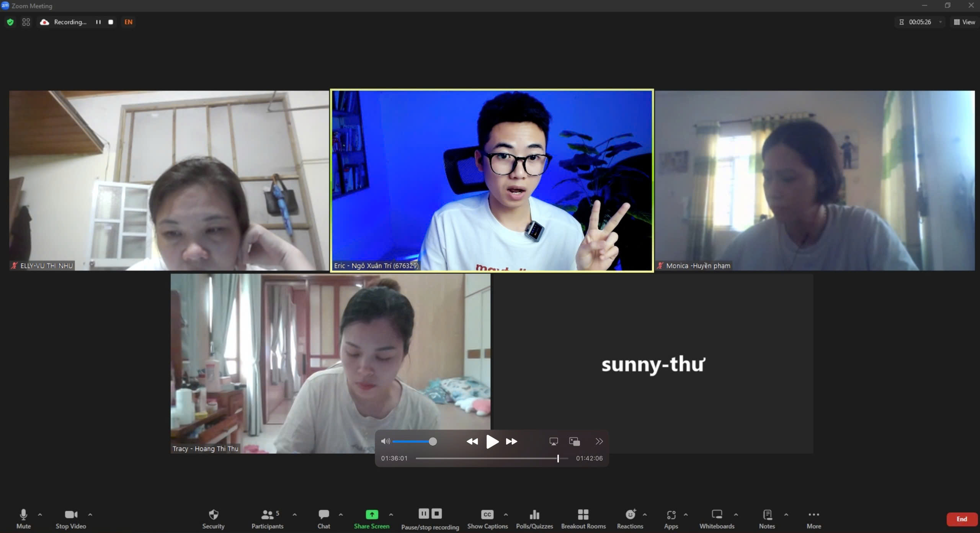Open the View layout dropdown
This screenshot has height=533, width=980.
(964, 22)
